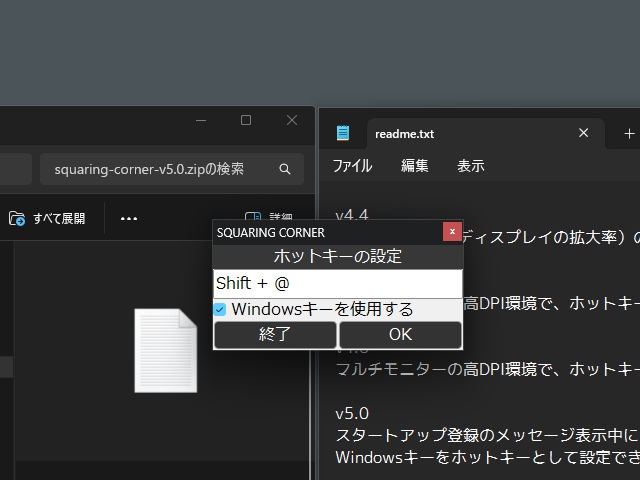Click the search magnifier icon in Explorer

click(x=285, y=169)
